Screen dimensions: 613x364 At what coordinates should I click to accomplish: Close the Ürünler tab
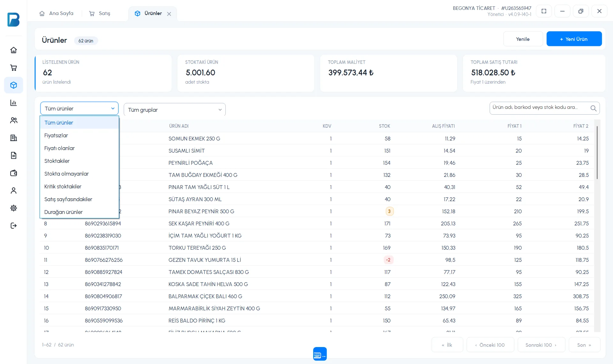tap(169, 14)
